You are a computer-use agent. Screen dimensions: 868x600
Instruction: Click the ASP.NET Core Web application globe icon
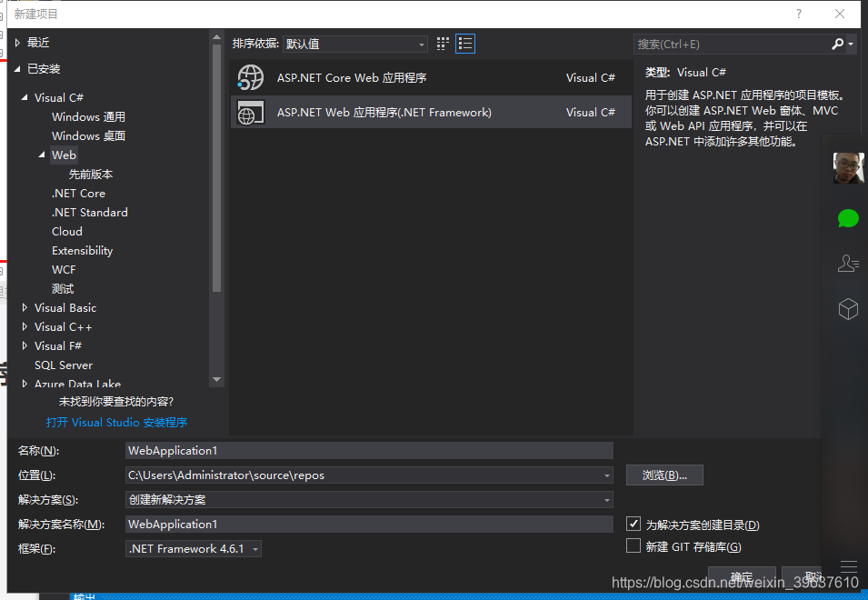pyautogui.click(x=250, y=78)
